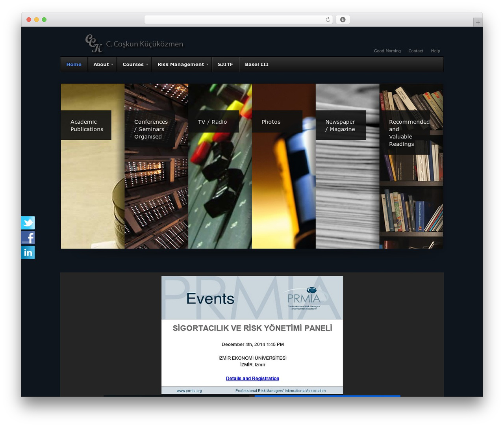Expand the About dropdown menu
The image size is (504, 427).
tap(103, 65)
